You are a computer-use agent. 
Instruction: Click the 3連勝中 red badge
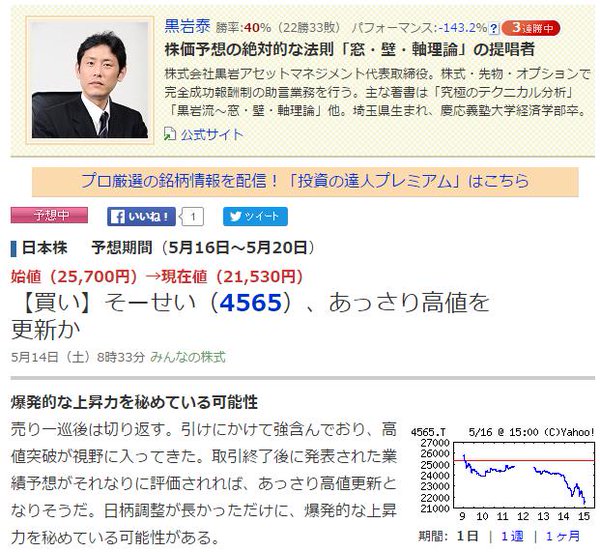531,28
